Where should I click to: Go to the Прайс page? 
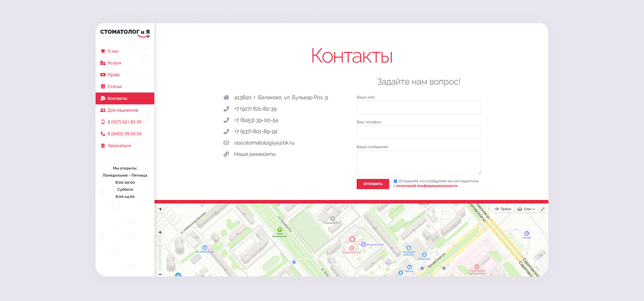click(x=114, y=75)
